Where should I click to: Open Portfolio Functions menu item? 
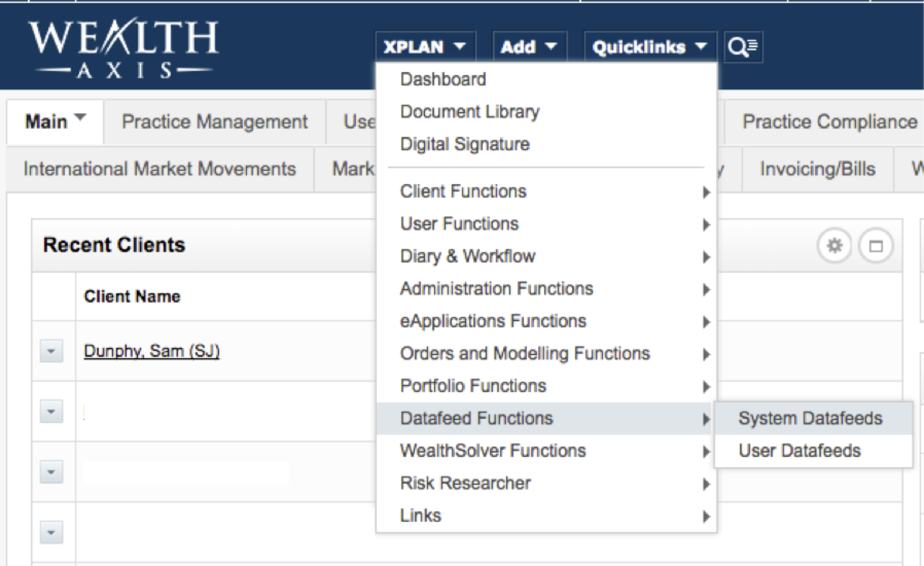coord(546,386)
